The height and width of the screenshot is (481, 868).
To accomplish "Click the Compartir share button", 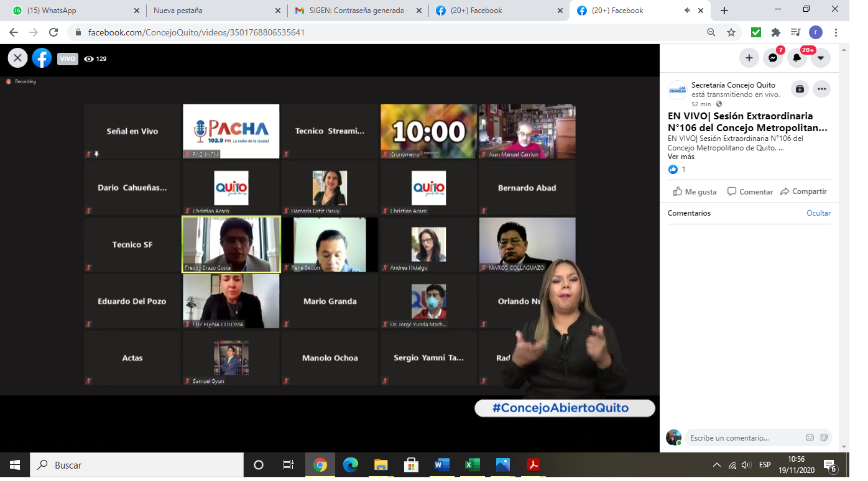I will pos(803,191).
